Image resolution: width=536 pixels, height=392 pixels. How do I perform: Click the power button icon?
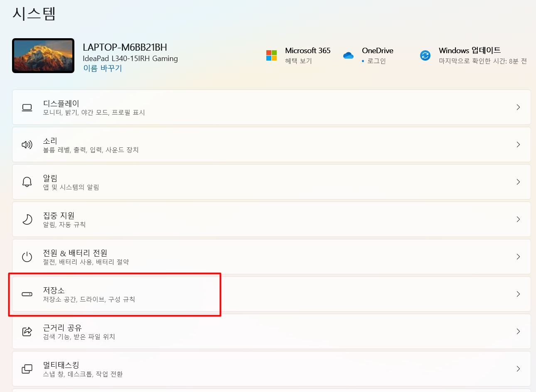(27, 257)
